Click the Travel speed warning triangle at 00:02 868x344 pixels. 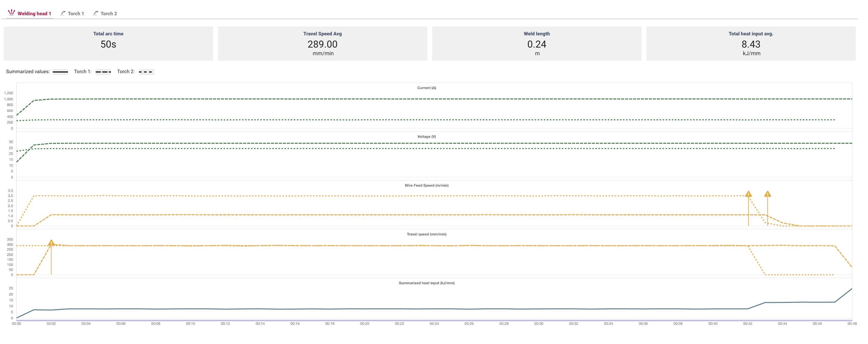pos(51,242)
